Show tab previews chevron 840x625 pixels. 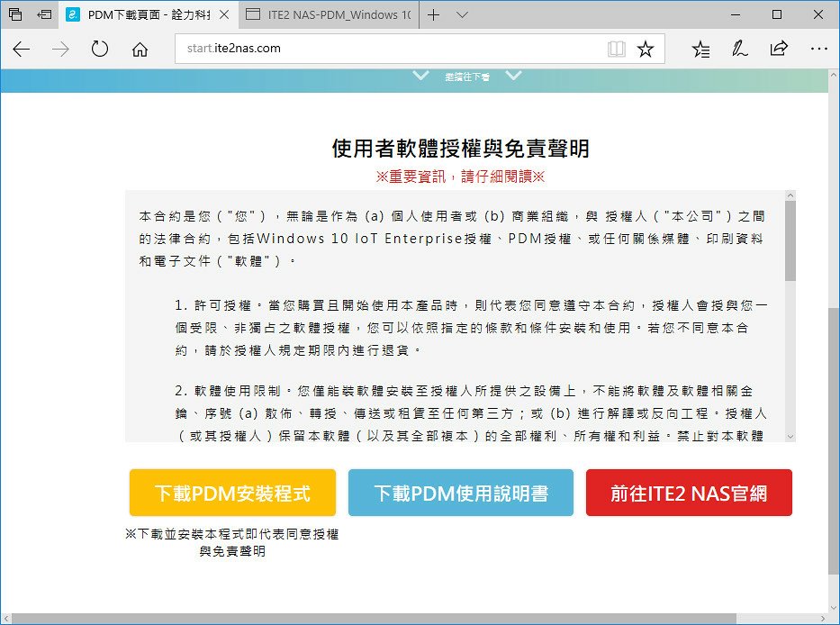point(462,15)
